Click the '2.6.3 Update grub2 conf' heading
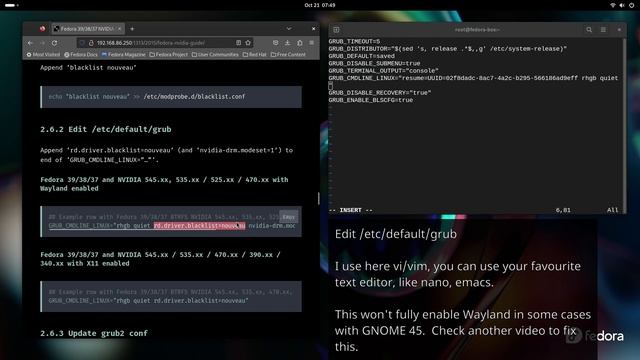 (x=94, y=333)
